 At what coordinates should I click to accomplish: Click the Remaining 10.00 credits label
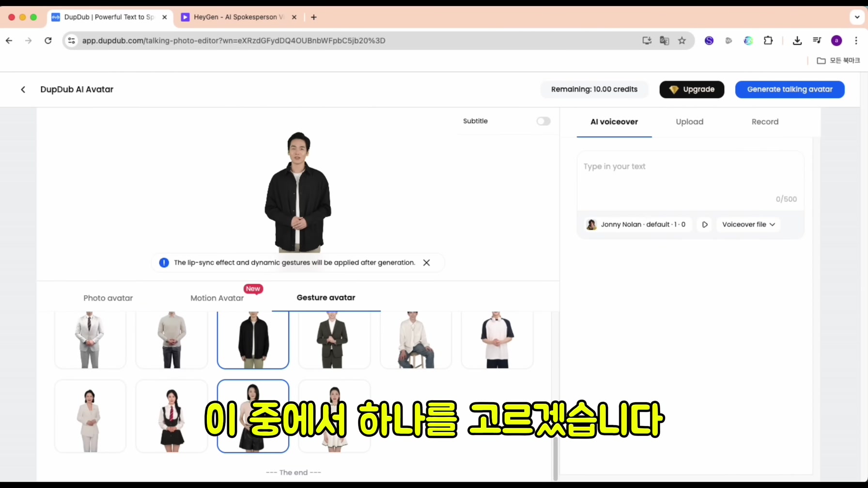pyautogui.click(x=594, y=90)
